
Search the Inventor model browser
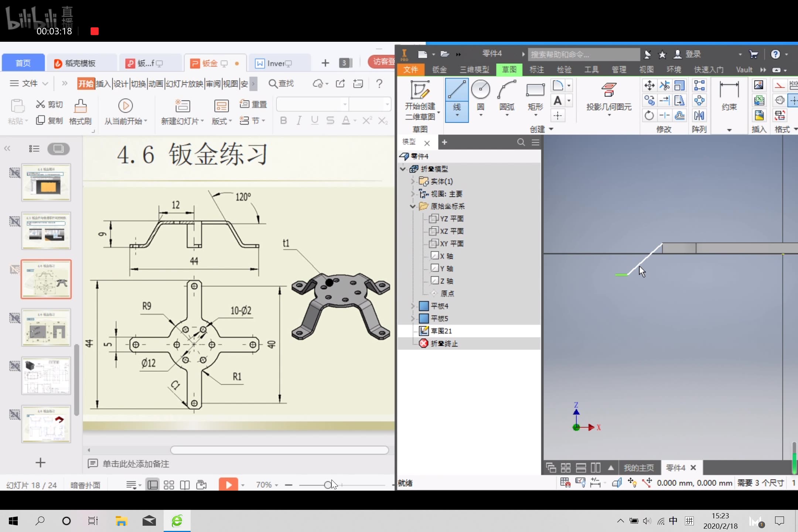click(521, 142)
